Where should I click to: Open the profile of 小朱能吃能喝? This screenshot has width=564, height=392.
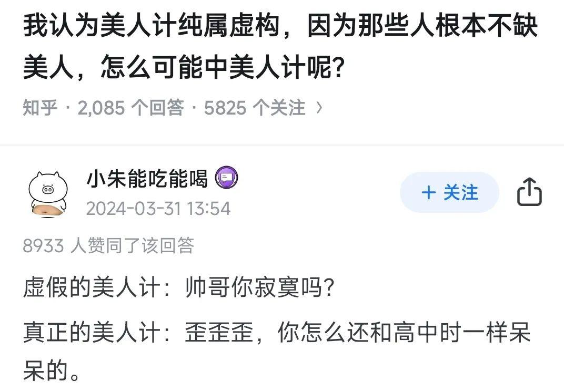click(x=147, y=179)
